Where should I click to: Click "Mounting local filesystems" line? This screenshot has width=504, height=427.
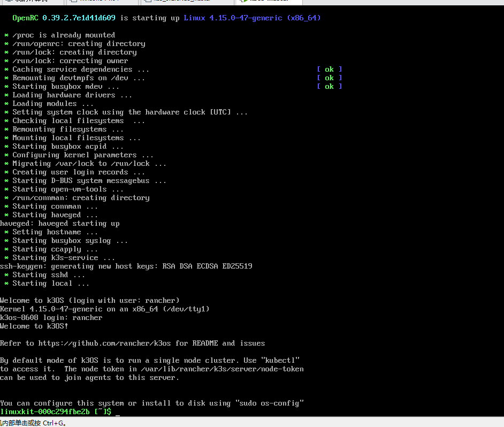point(72,138)
